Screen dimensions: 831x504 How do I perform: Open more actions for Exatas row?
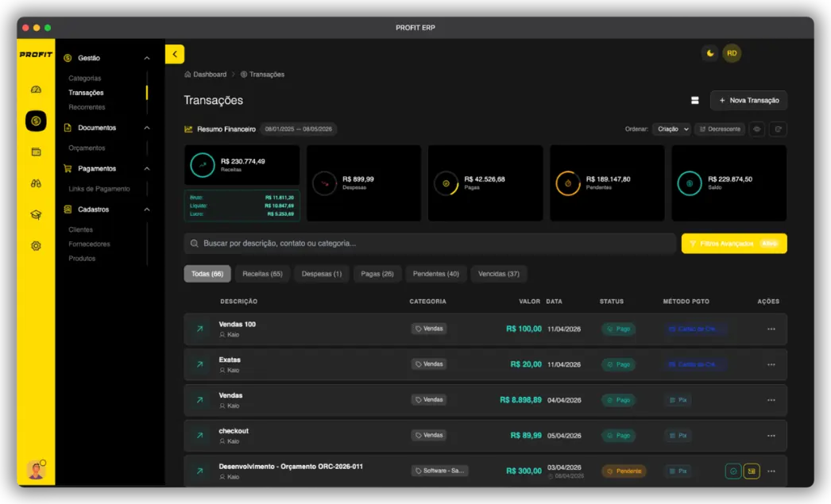pos(771,365)
